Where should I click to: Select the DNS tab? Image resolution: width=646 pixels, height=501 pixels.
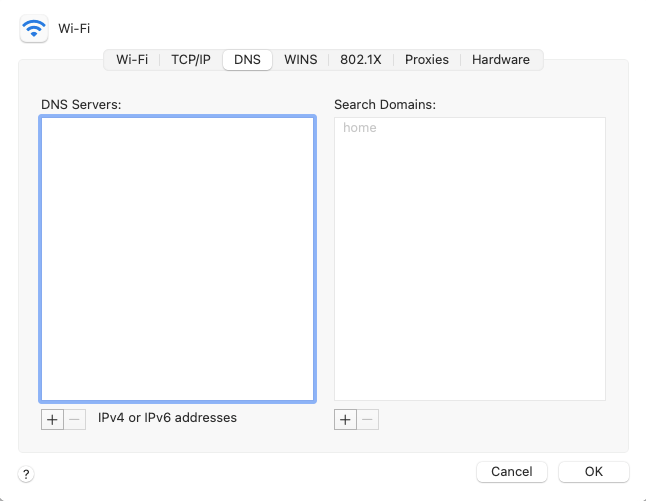click(x=247, y=60)
